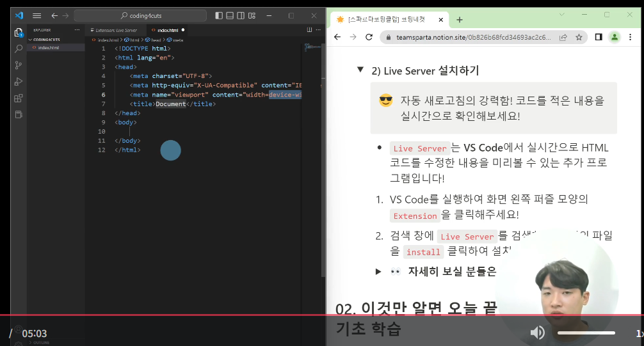Image resolution: width=644 pixels, height=346 pixels.
Task: Expand the 자세히 보실 분들은 toggle
Action: 378,271
